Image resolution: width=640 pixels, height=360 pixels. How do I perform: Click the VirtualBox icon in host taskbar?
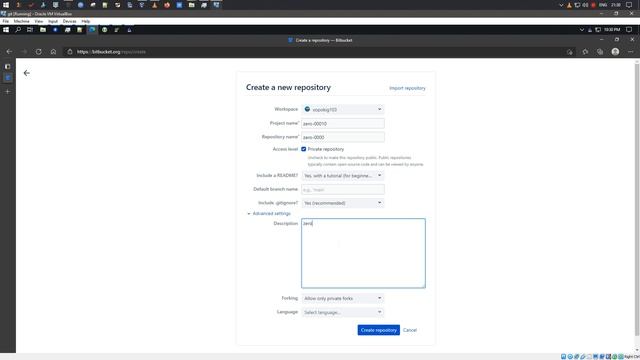click(216, 5)
